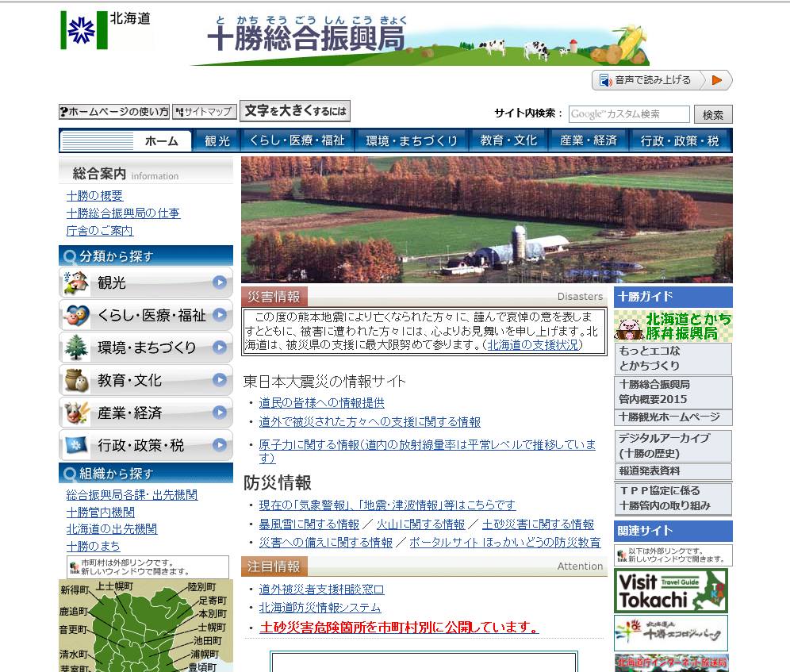Click the audio read-aloud speaker icon
Image resolution: width=790 pixels, height=672 pixels.
point(605,80)
